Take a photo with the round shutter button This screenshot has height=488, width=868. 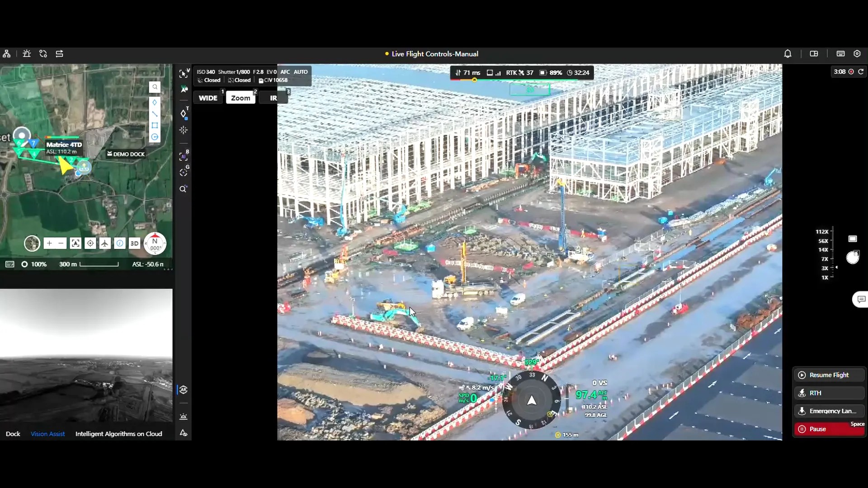(x=853, y=258)
